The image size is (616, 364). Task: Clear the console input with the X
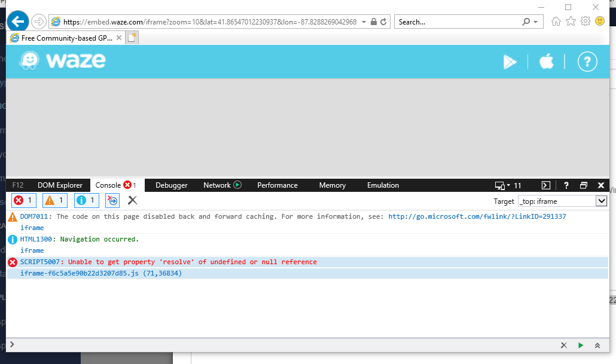[x=564, y=345]
